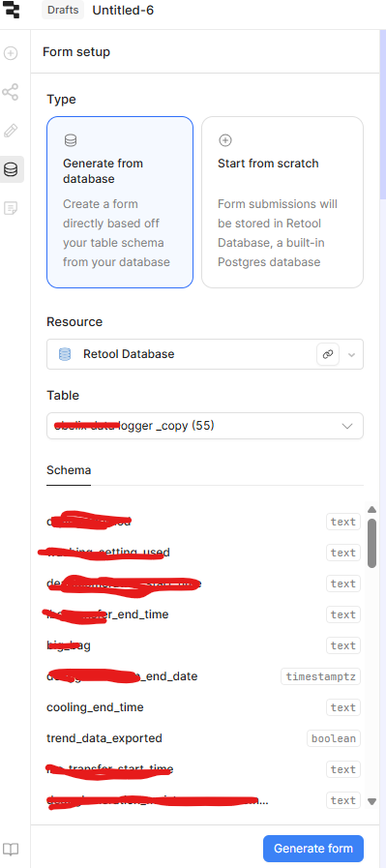This screenshot has width=386, height=868.
Task: Open the share sidebar icon
Action: pos(11,92)
